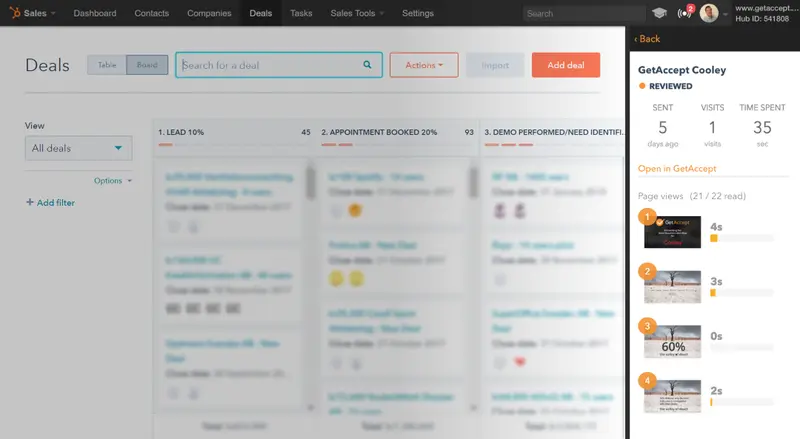The height and width of the screenshot is (439, 800).
Task: Click the Add filter link
Action: pyautogui.click(x=56, y=203)
